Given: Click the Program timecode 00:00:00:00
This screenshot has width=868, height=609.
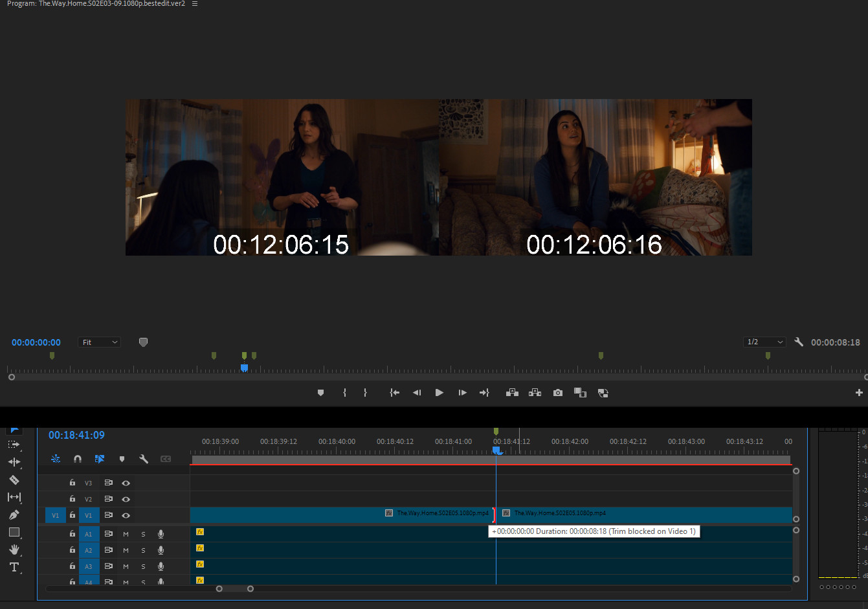Looking at the screenshot, I should 36,342.
